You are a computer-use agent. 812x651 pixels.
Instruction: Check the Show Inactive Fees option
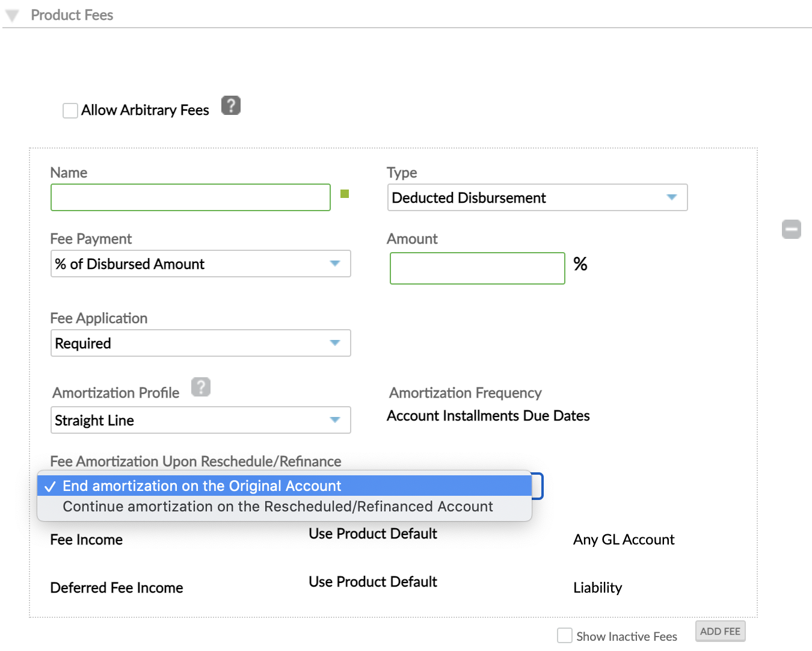(564, 635)
